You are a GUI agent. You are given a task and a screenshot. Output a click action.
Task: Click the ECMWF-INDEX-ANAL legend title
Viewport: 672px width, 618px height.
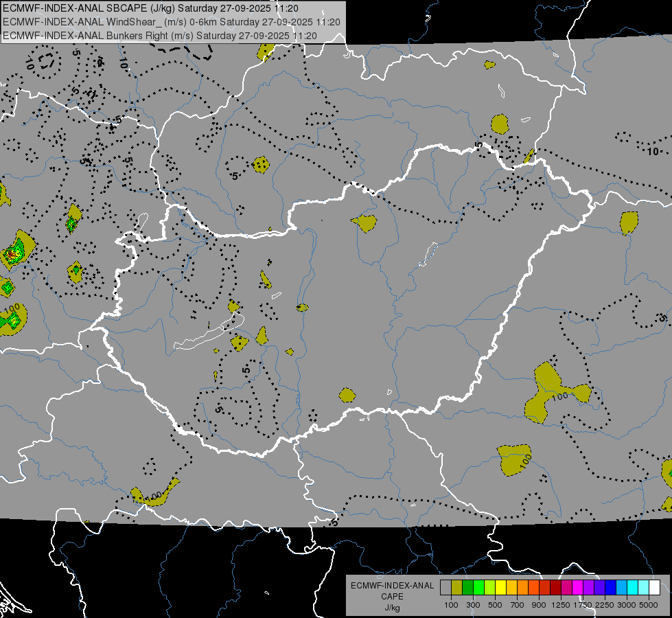point(392,586)
